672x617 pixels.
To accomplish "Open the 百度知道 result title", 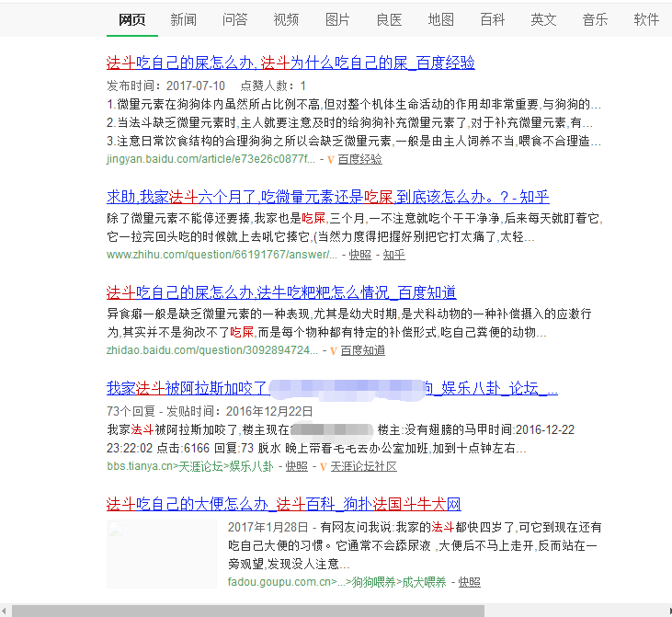I will point(281,292).
